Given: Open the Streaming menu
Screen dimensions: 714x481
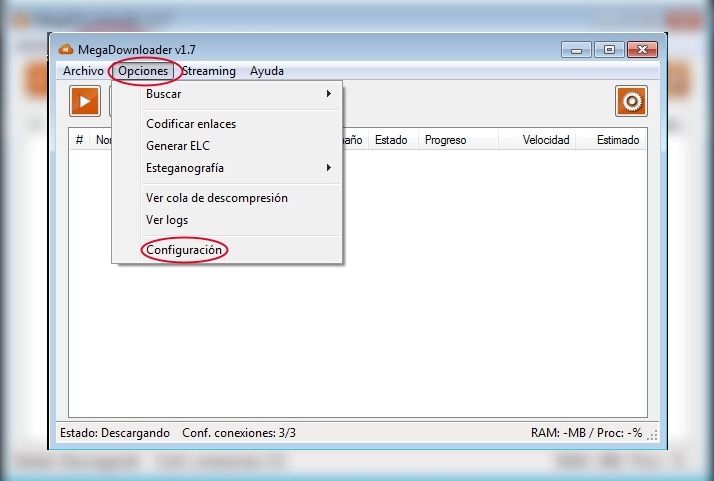Looking at the screenshot, I should pos(209,71).
